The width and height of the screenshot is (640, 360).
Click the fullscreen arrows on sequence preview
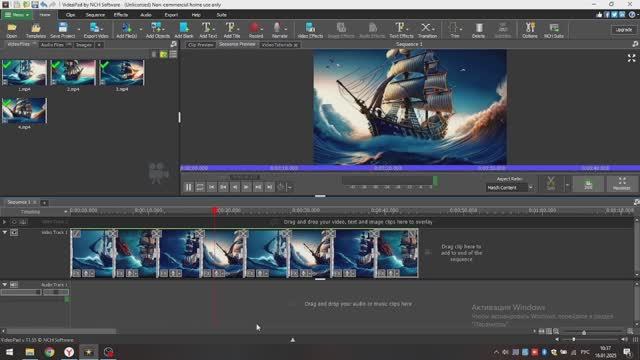point(631,58)
